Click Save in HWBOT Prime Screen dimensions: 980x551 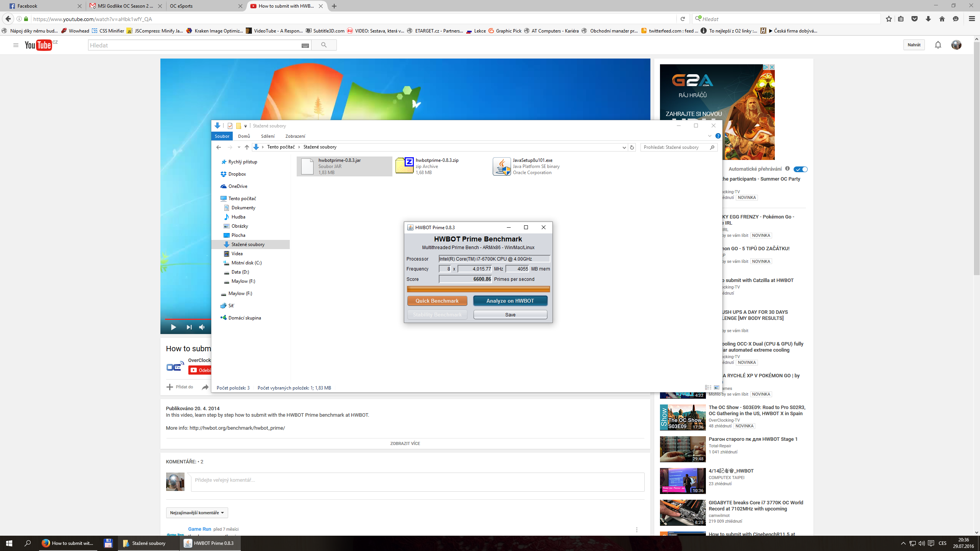(510, 315)
